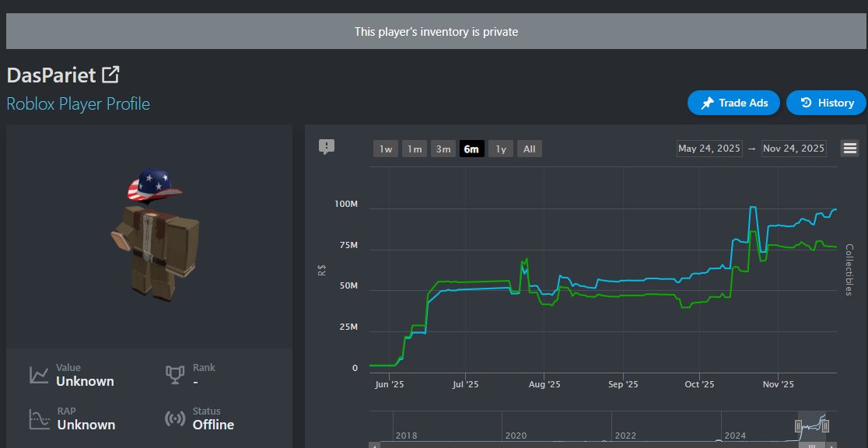Click the Rank trophy icon

click(x=175, y=375)
